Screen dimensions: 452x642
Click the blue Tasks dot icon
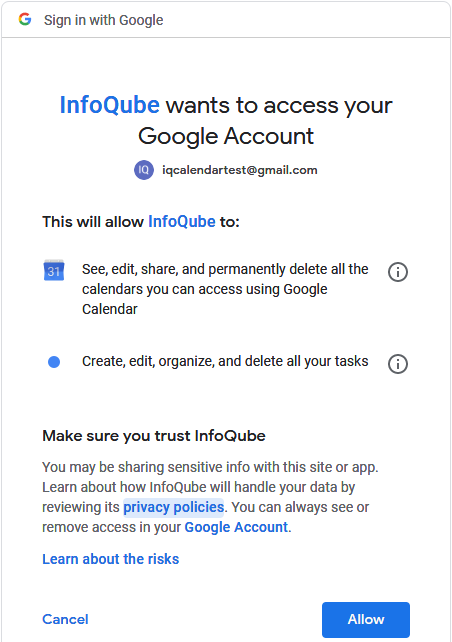pos(54,362)
